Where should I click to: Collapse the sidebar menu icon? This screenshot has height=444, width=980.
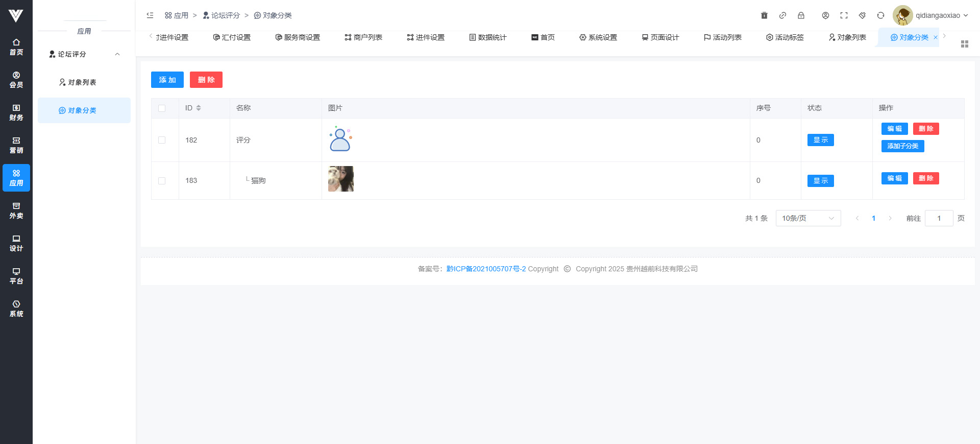150,15
